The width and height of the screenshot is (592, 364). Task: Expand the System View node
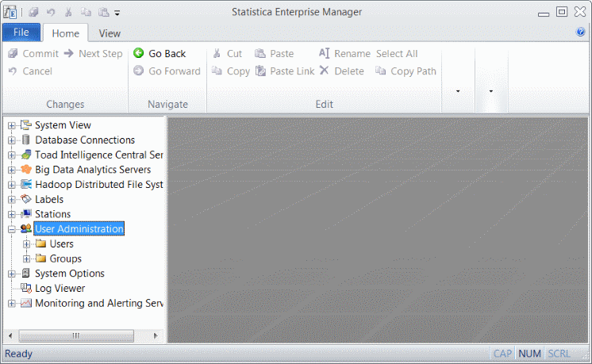[12, 125]
